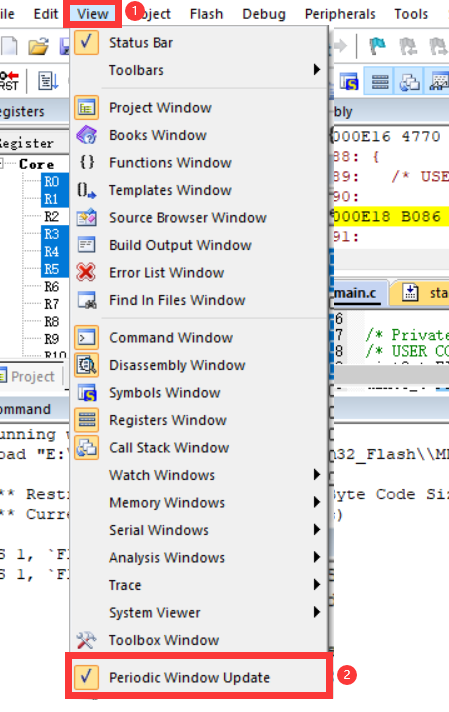This screenshot has width=449, height=712.
Task: Expand the Watch Windows submenu
Action: tap(199, 475)
